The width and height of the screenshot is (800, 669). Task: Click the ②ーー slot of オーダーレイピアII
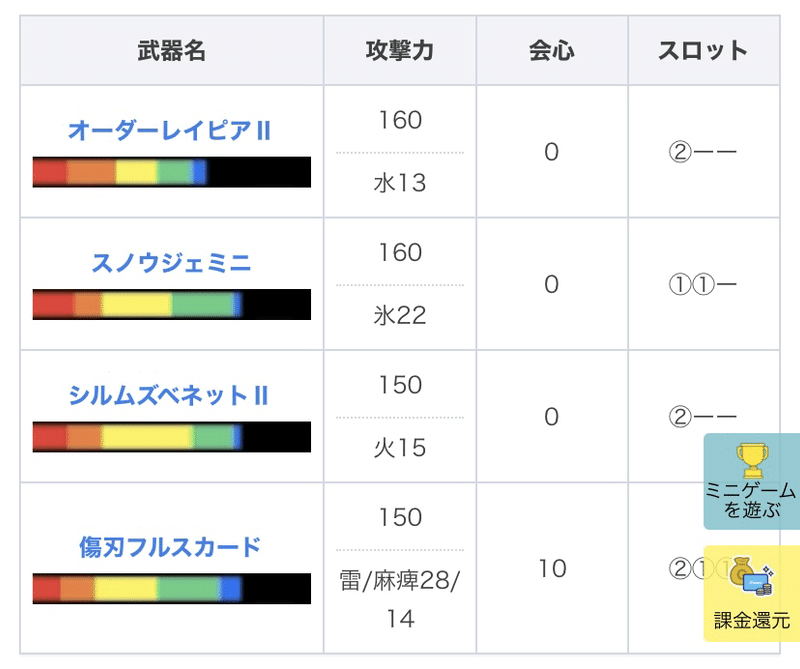point(702,153)
